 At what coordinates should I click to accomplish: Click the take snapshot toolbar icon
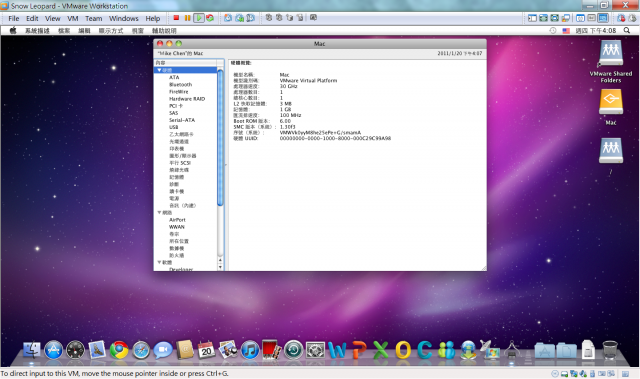click(228, 18)
